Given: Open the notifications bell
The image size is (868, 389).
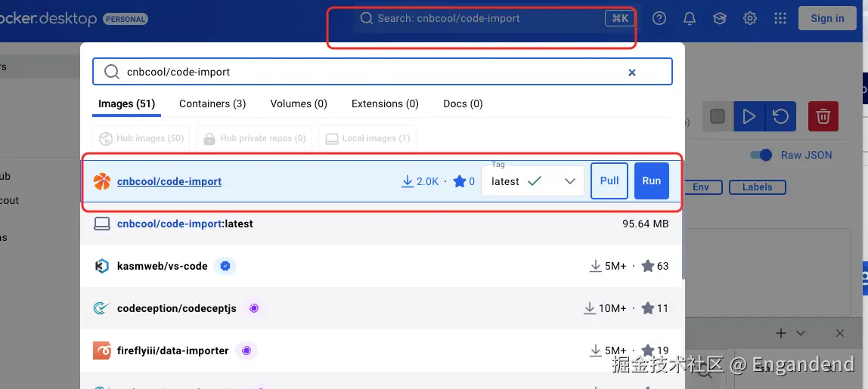Looking at the screenshot, I should [690, 18].
